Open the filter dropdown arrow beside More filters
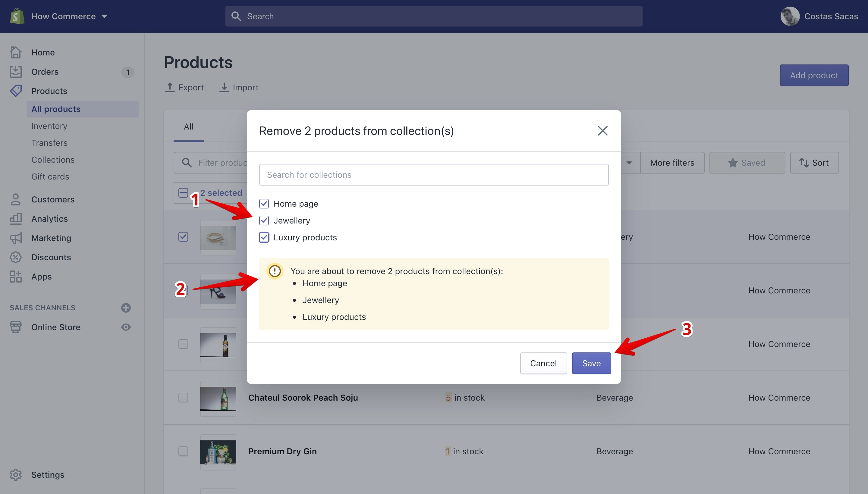This screenshot has height=494, width=868. pyautogui.click(x=629, y=163)
